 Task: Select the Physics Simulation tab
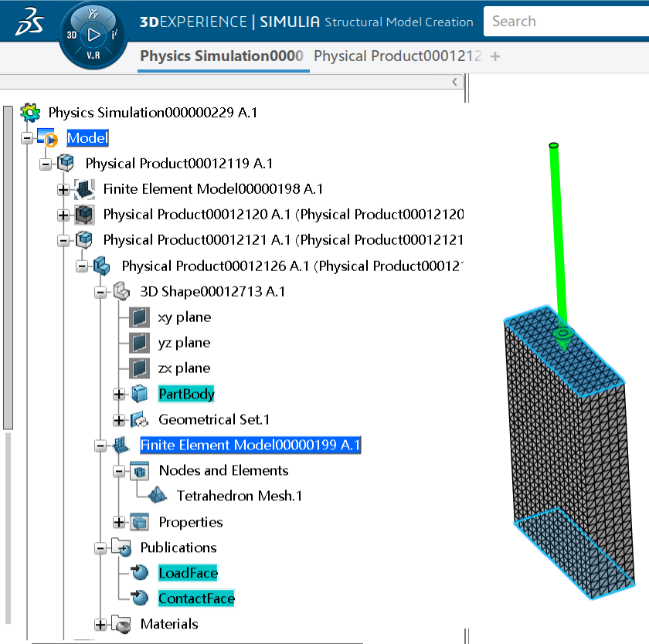coord(221,56)
